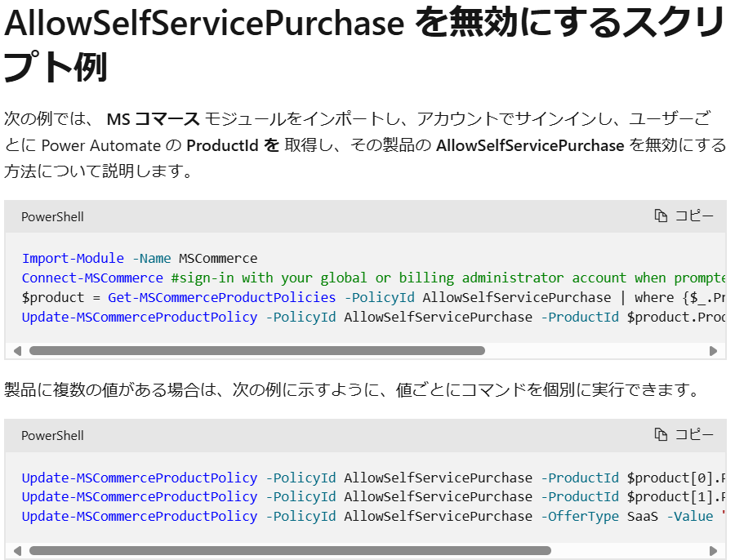
Task: Click the $product[1] line in second code block
Action: 373,497
